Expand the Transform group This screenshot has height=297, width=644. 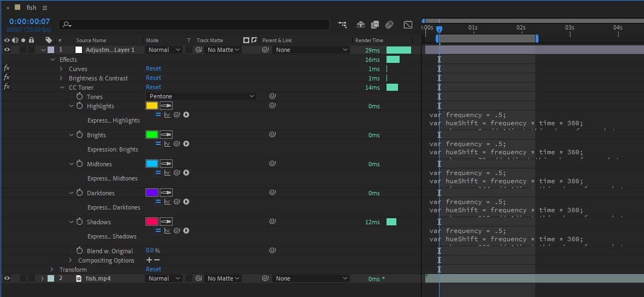point(52,270)
